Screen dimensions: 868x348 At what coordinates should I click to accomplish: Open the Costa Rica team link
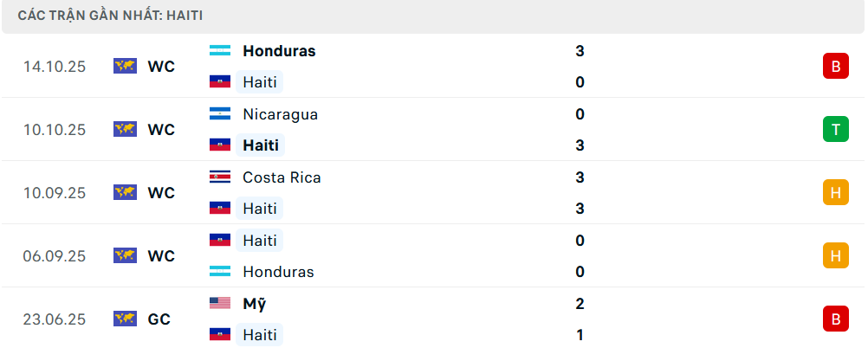(x=282, y=177)
